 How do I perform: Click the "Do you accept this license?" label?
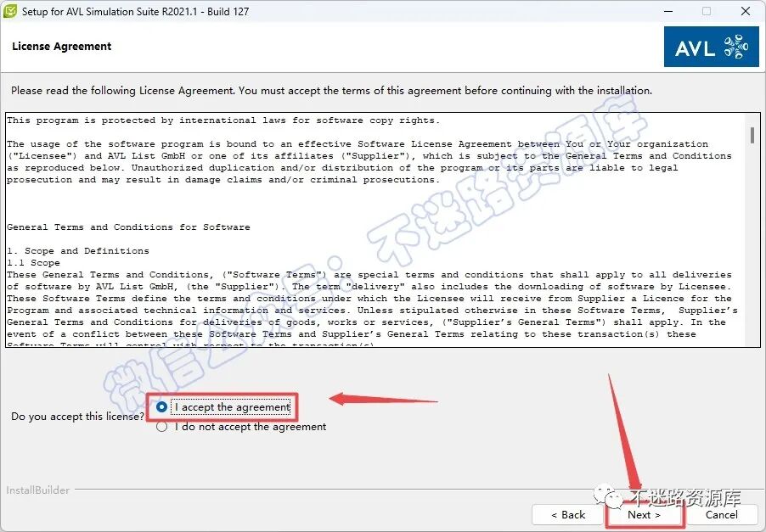[x=77, y=417]
